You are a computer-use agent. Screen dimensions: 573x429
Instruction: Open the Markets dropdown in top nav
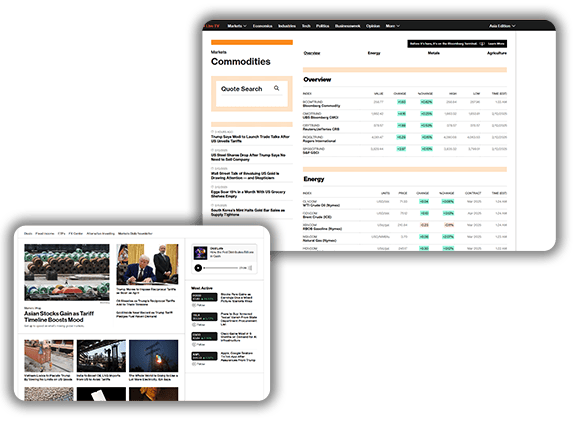pyautogui.click(x=237, y=26)
